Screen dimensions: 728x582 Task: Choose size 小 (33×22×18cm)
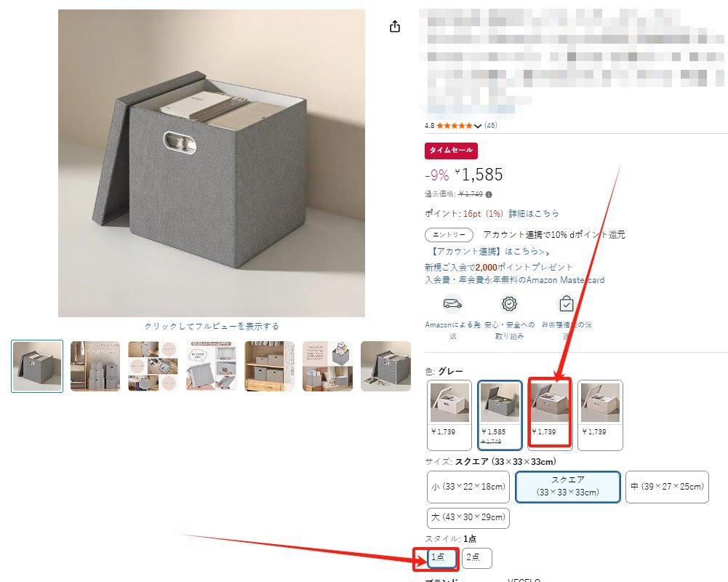tap(468, 487)
